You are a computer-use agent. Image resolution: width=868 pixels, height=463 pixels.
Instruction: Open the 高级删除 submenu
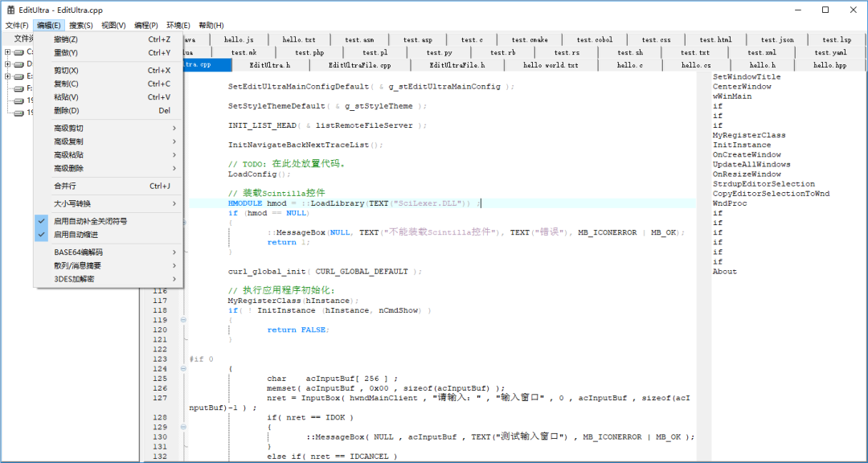[x=108, y=168]
